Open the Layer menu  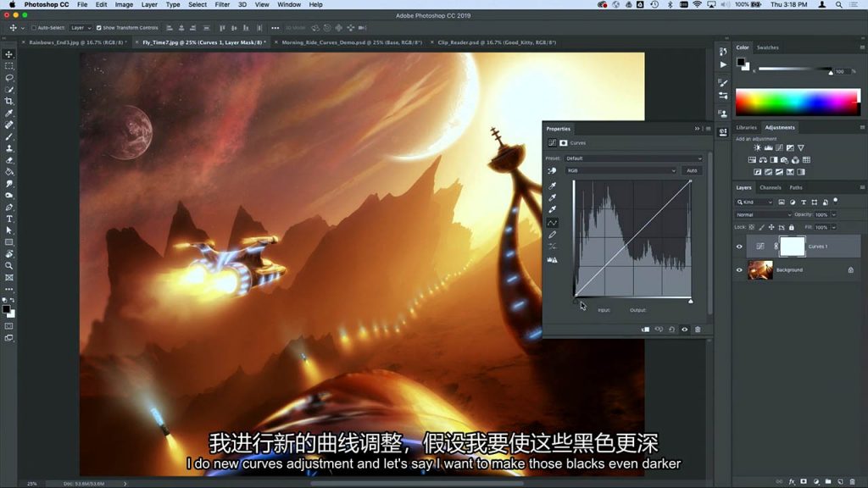tap(149, 4)
